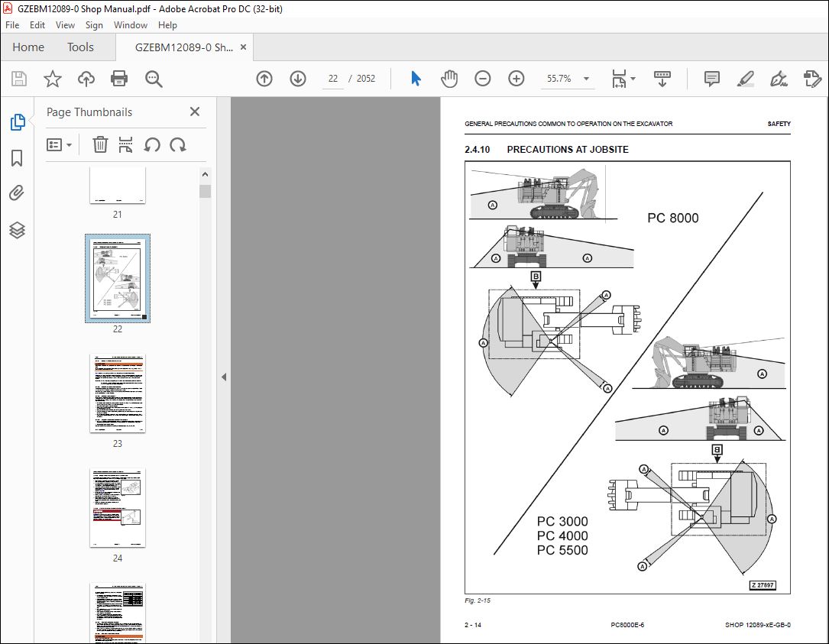Click the fit page scrolling icon
The height and width of the screenshot is (644, 829).
619,79
